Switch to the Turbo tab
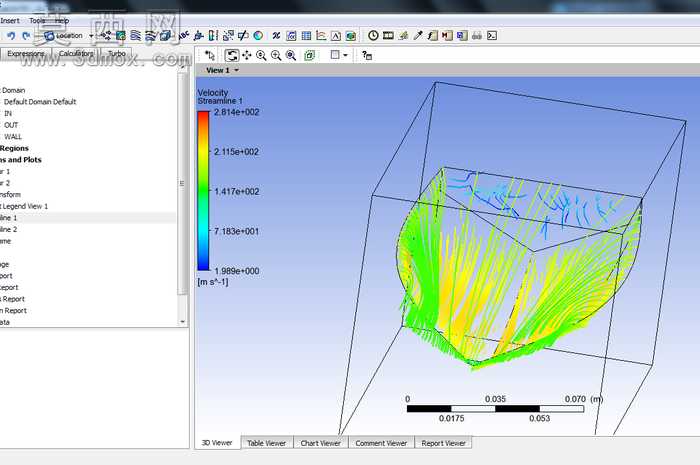The height and width of the screenshot is (465, 700). [117, 54]
